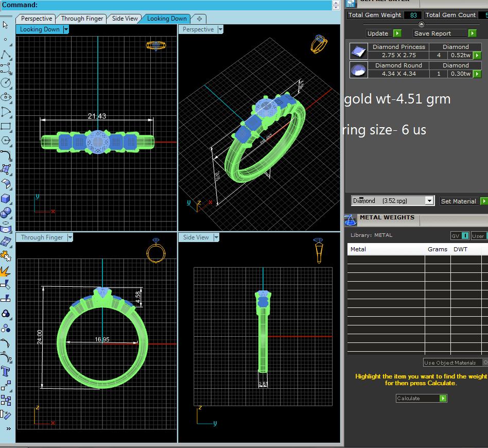Switch to the Perspective tab
The width and height of the screenshot is (488, 448).
pyautogui.click(x=37, y=19)
